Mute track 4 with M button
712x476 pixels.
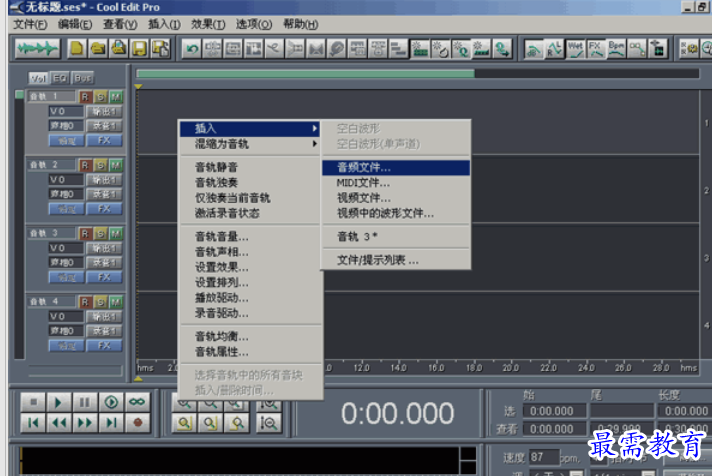pos(116,302)
